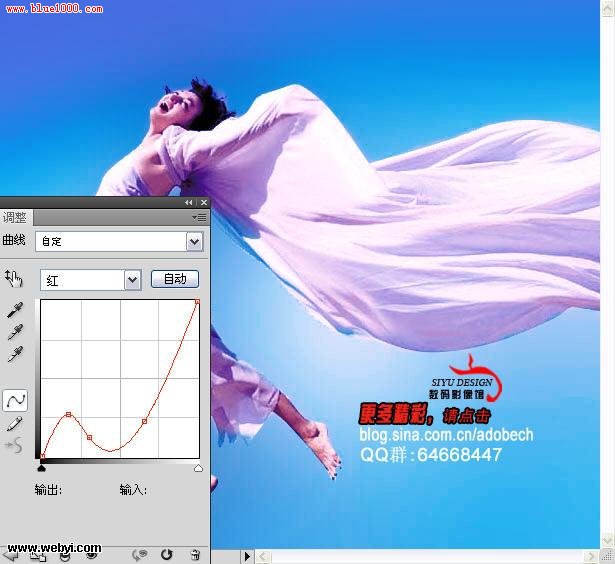Image resolution: width=615 pixels, height=564 pixels.
Task: Click vertical scrollbar up arrow
Action: [x=607, y=9]
